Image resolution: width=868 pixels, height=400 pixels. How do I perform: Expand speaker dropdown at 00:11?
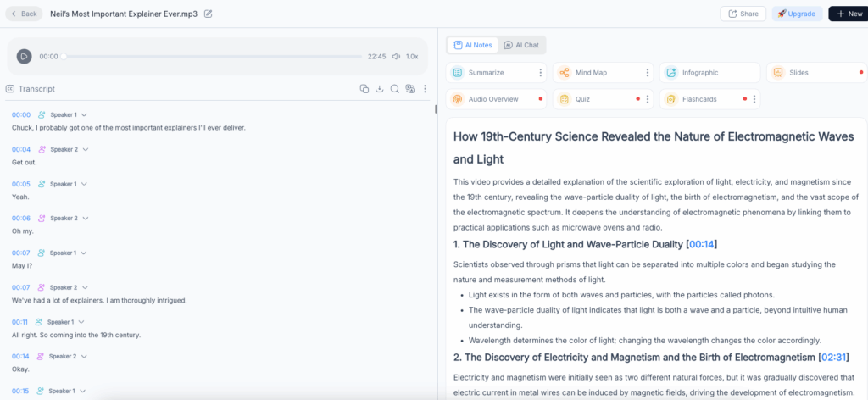[81, 322]
